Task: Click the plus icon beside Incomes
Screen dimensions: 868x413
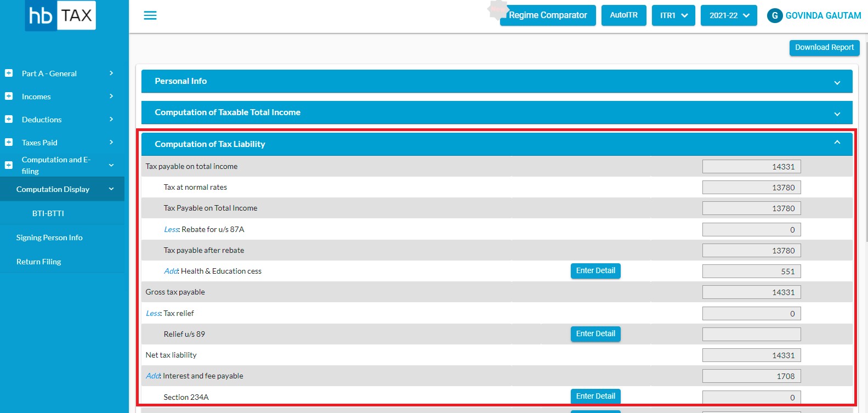Action: [9, 96]
